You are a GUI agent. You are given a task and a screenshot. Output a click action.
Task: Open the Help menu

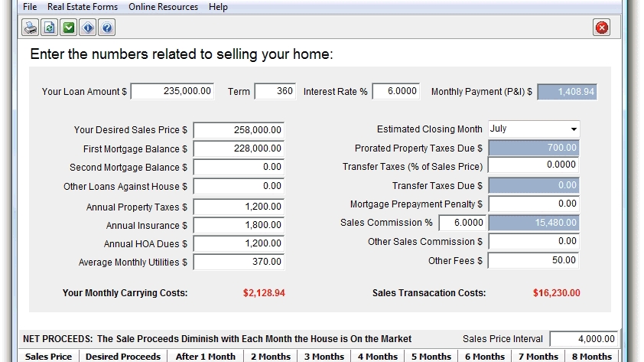(218, 7)
